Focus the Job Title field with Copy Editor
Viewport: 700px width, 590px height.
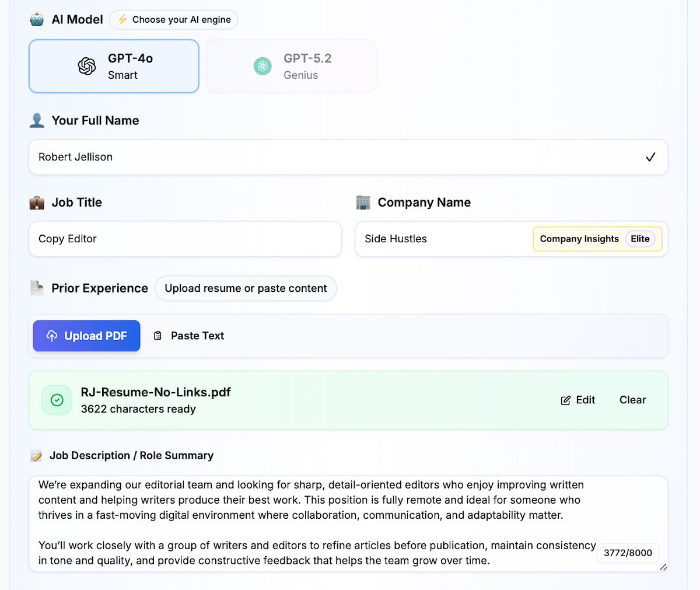click(x=185, y=239)
